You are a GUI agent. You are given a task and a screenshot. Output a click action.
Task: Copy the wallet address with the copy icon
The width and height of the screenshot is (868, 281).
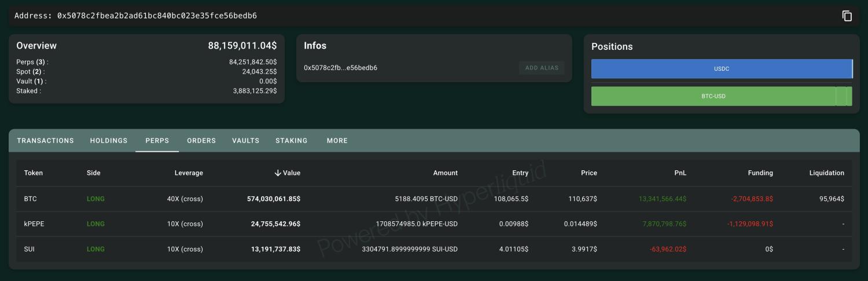coord(847,16)
